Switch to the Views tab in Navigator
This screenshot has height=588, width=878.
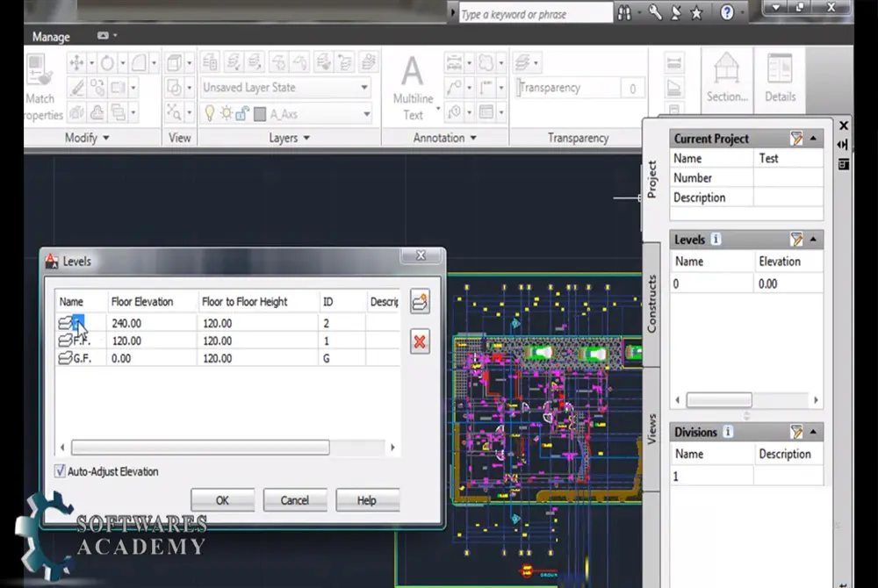click(x=651, y=430)
